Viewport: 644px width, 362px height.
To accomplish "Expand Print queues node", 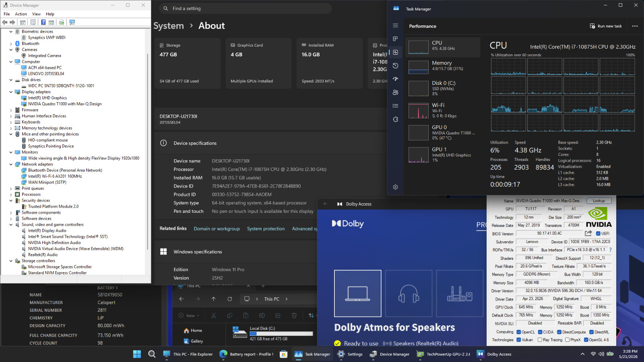I will 11,188.
